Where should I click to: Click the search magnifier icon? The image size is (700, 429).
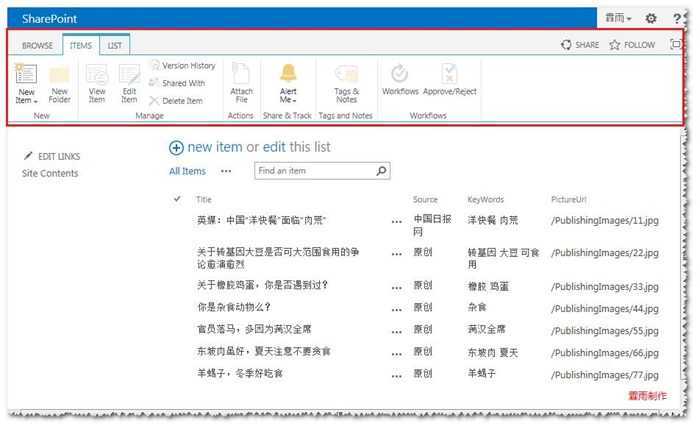(381, 171)
